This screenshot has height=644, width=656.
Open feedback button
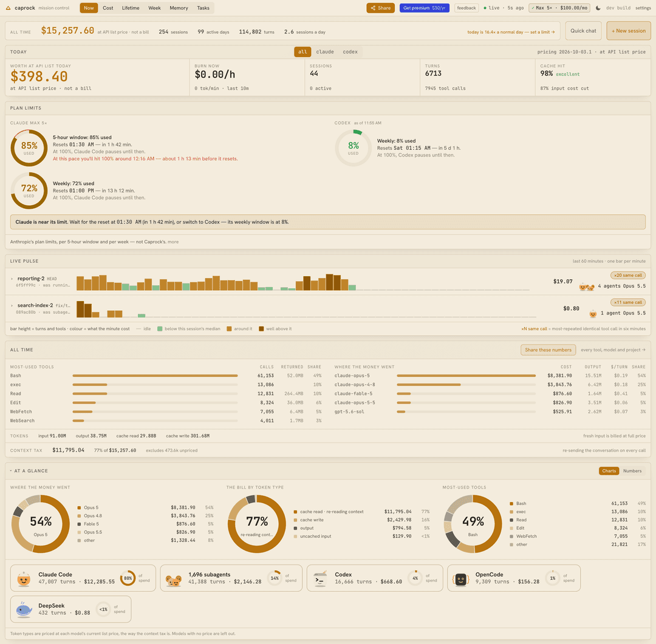pyautogui.click(x=466, y=8)
